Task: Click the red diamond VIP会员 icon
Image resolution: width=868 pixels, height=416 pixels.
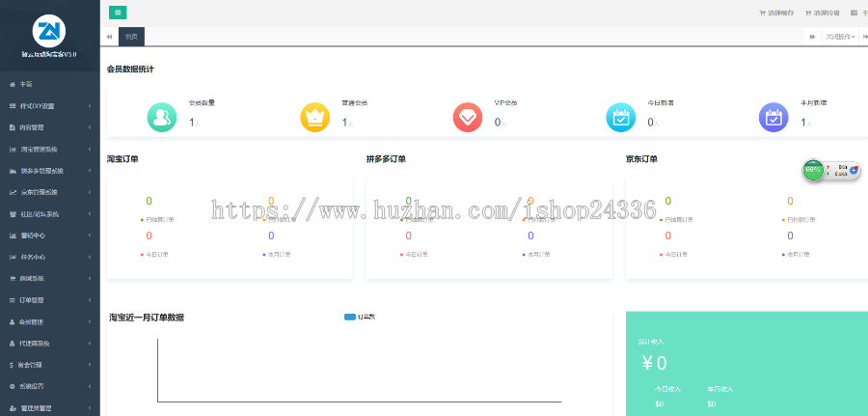Action: point(468,118)
